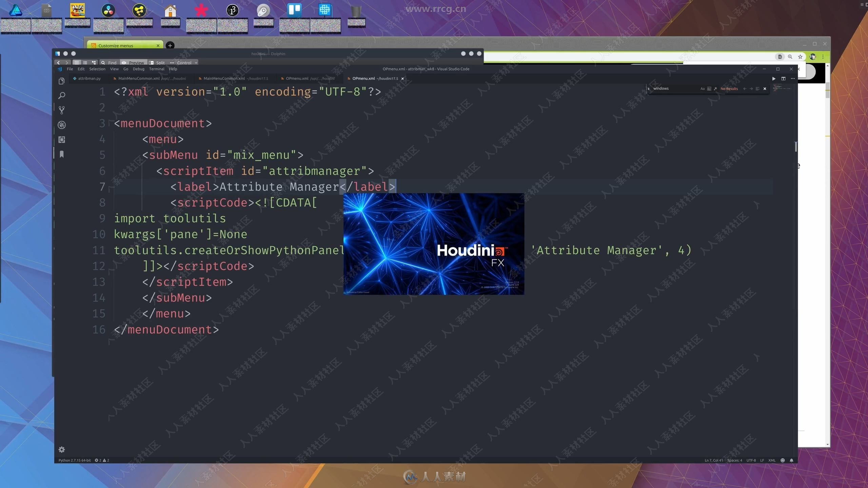Click the browser zoom magnifier icon

[790, 57]
